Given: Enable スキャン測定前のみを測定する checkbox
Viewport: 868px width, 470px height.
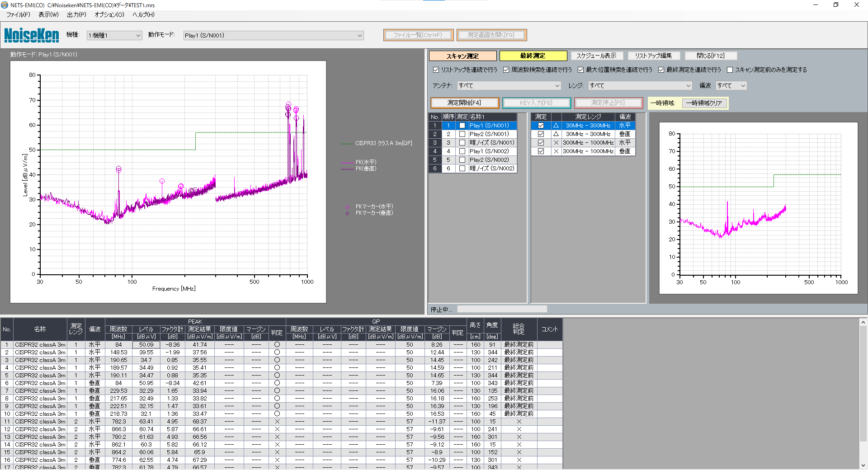Looking at the screenshot, I should point(730,70).
